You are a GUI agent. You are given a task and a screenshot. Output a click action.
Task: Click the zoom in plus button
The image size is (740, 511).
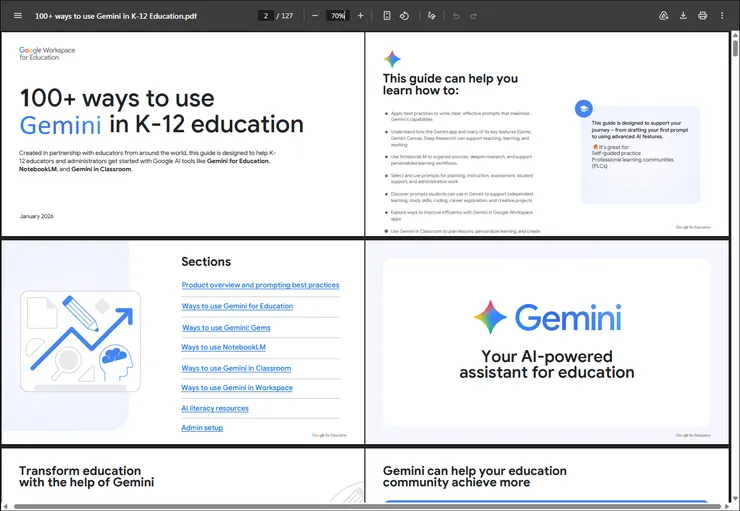[361, 16]
